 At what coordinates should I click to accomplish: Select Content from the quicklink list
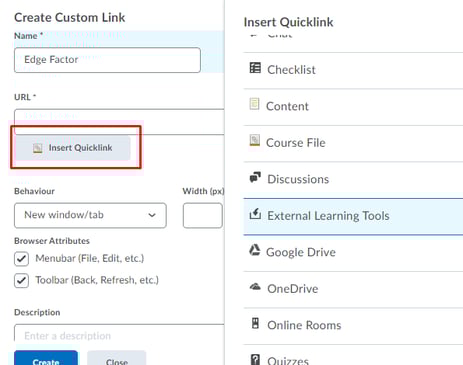click(353, 107)
